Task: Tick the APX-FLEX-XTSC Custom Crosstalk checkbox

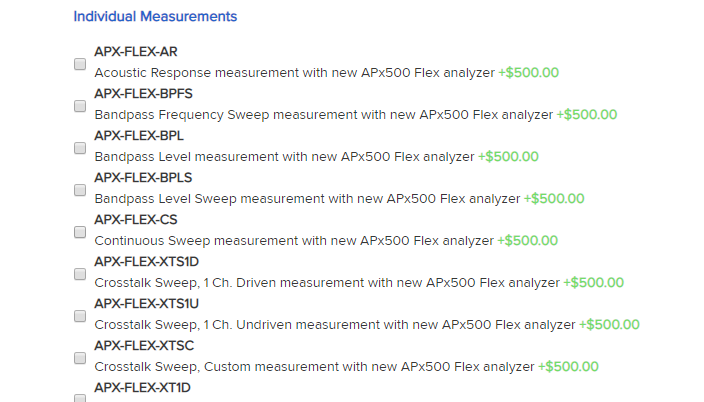Action: (80, 358)
